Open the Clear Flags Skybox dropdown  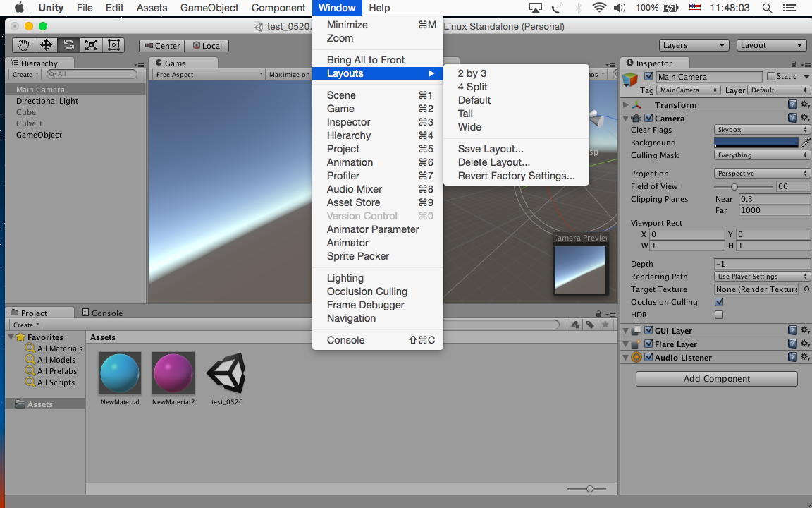coord(761,130)
